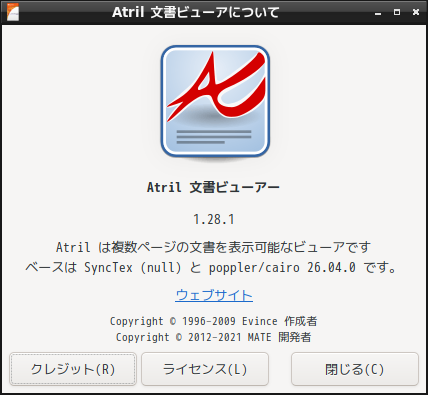428x395 pixels.
Task: Click the title bar text Atril 文書ビューアについて
Action: [x=196, y=12]
